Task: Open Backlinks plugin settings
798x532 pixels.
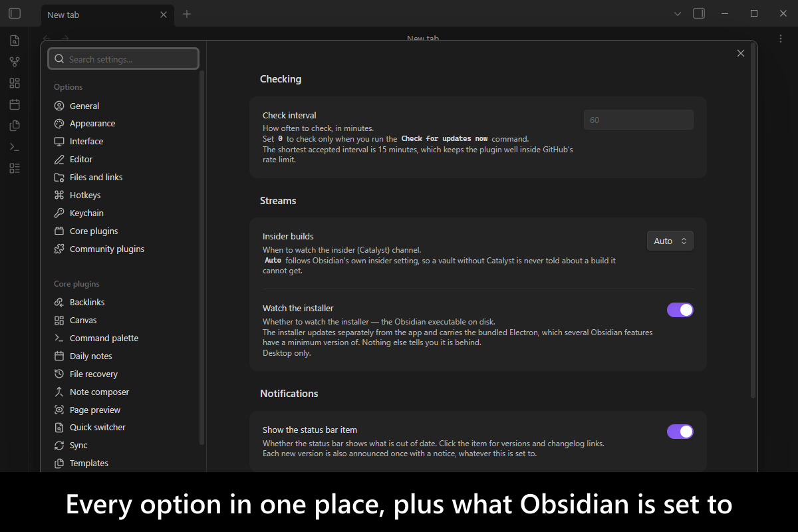Action: click(123, 303)
